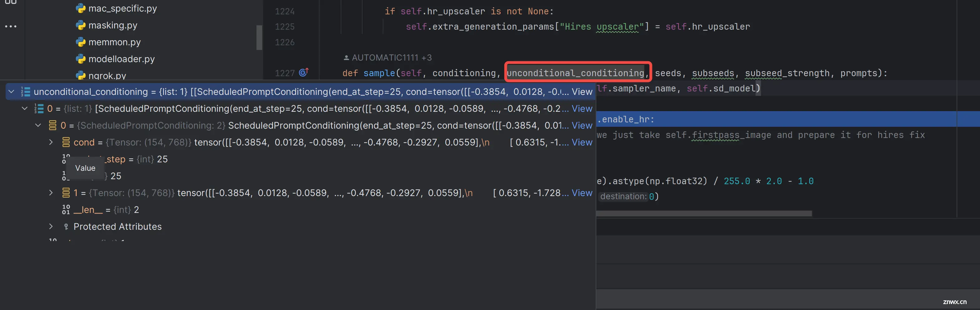This screenshot has height=310, width=980.
Task: Click line number 1227 in the gutter
Action: coord(285,73)
